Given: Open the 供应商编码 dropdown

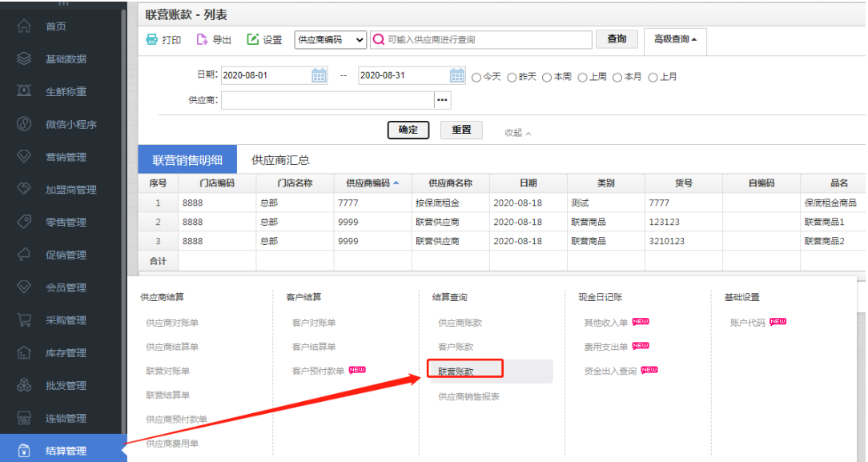Looking at the screenshot, I should (x=331, y=40).
